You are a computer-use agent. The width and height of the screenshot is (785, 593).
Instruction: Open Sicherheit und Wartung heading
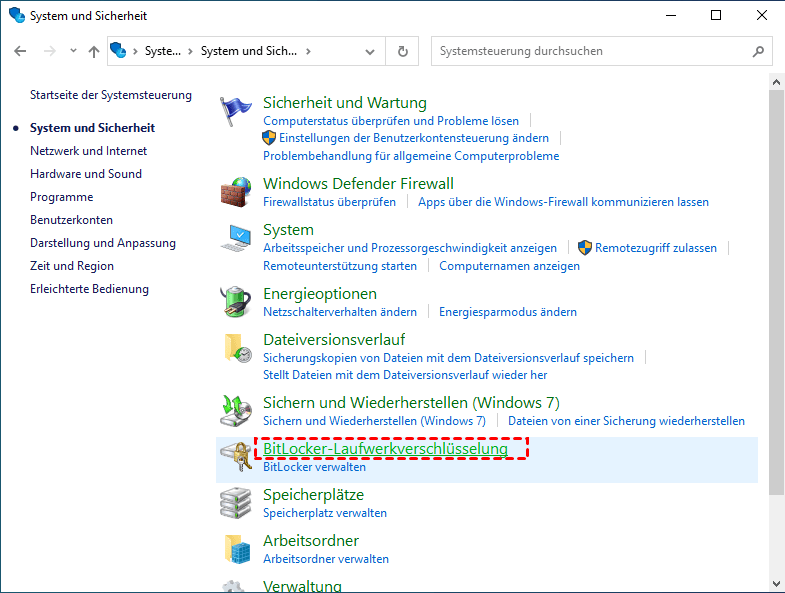click(x=345, y=103)
